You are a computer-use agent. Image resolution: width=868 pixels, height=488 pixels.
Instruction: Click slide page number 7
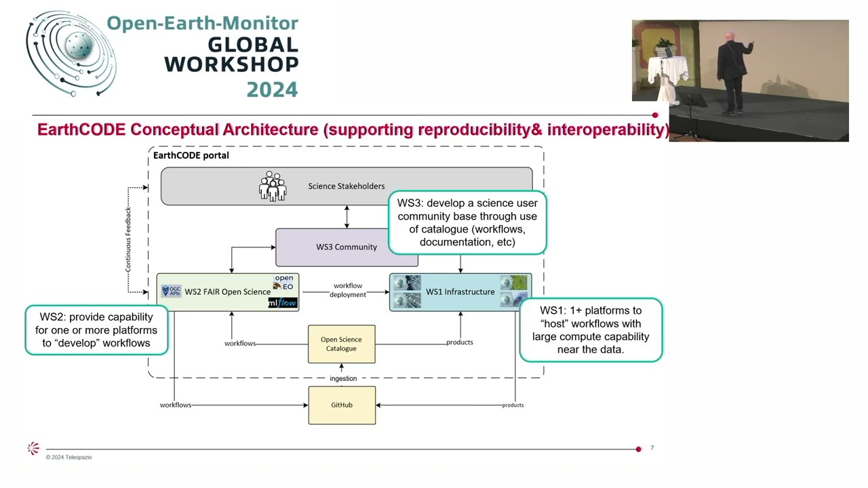652,448
